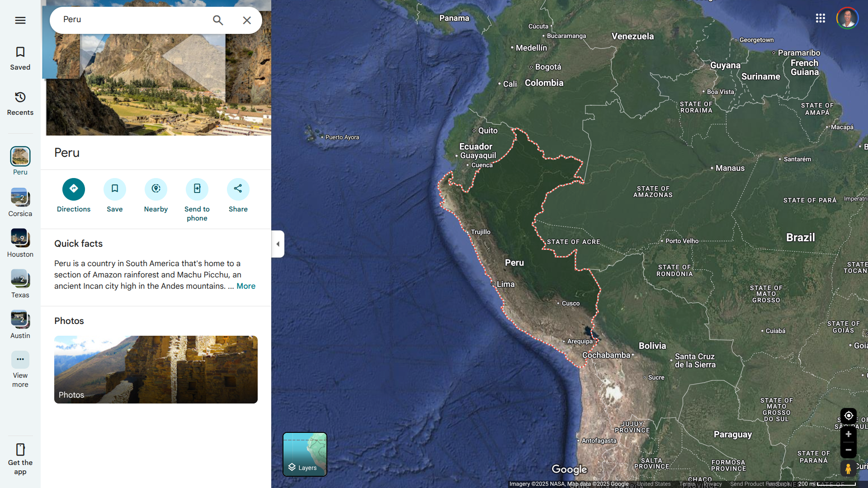Click the search magnifier icon

218,20
